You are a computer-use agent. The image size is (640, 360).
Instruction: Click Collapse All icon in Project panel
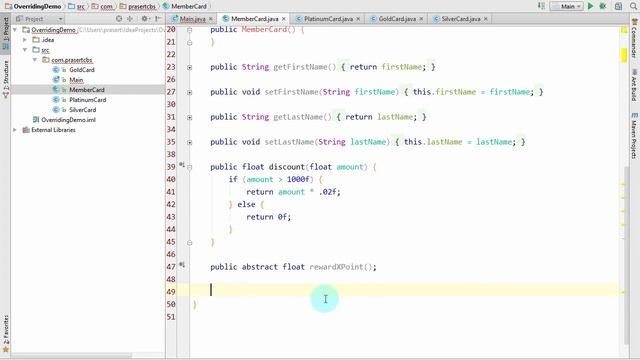130,19
